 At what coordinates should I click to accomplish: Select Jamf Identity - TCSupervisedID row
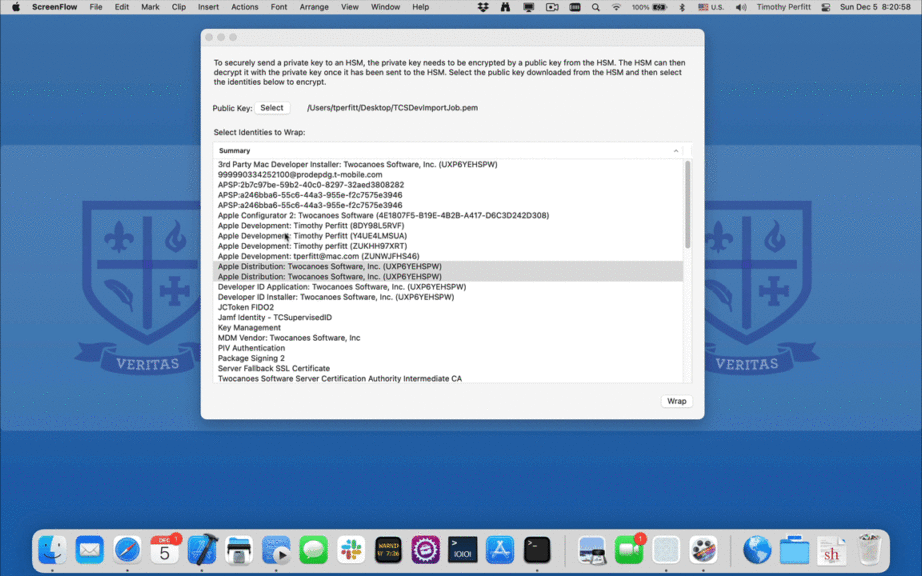pos(449,317)
